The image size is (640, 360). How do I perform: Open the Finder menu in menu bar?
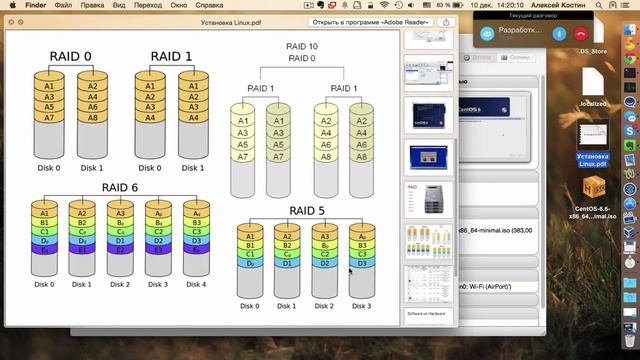click(36, 5)
